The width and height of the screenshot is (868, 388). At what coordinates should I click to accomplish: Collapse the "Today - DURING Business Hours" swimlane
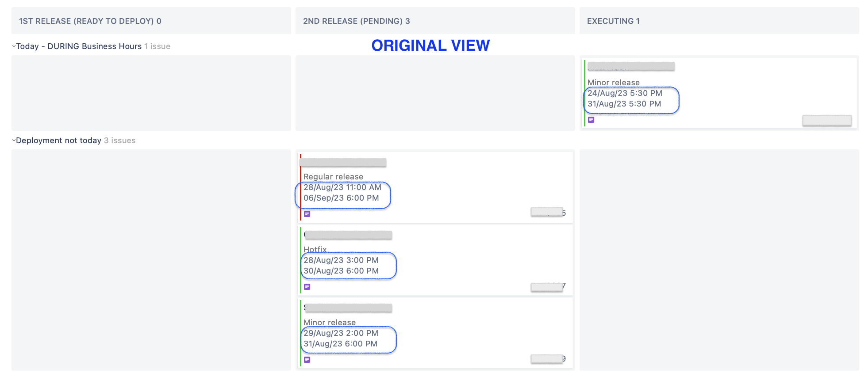click(x=13, y=46)
